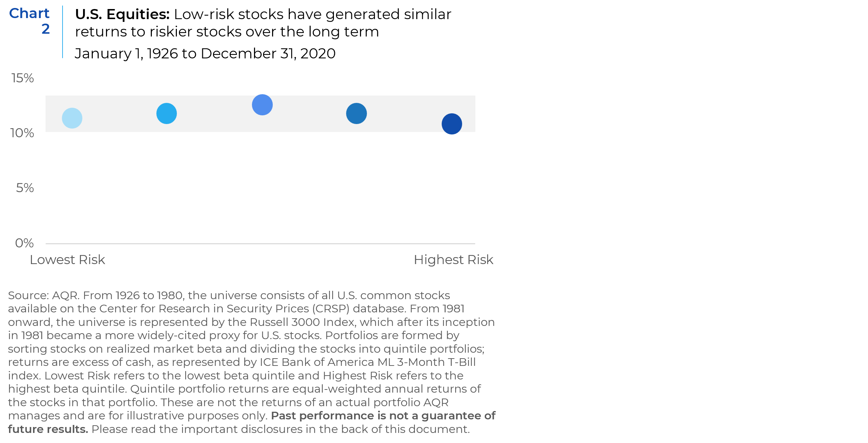Click the highest middle-quintile dot

tap(262, 105)
